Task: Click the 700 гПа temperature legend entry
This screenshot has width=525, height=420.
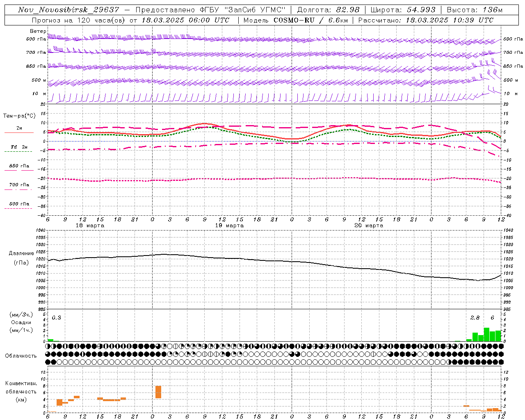Action: point(19,185)
